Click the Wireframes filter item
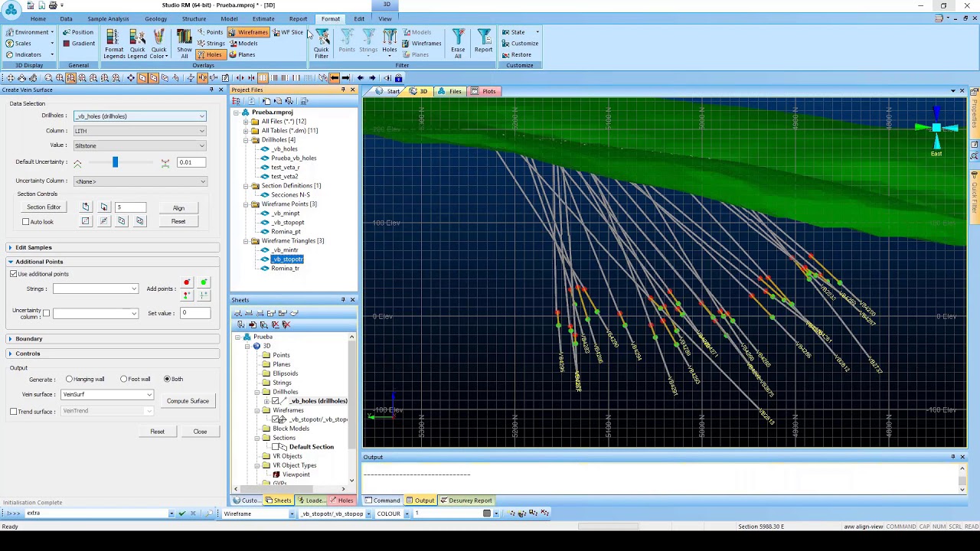This screenshot has height=551, width=980. (422, 44)
